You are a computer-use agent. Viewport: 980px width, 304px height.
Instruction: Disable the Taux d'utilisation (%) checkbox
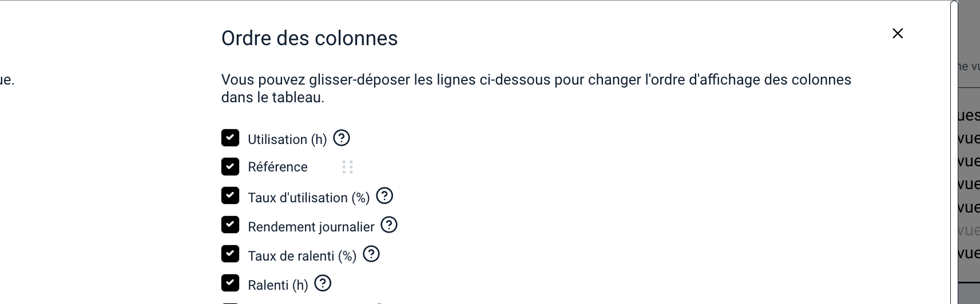point(230,196)
